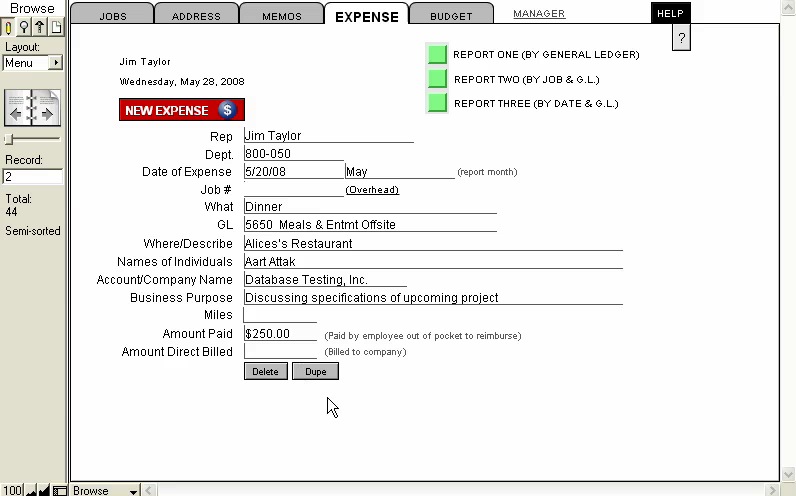Click the Delete button
The height and width of the screenshot is (496, 796).
[x=266, y=372]
